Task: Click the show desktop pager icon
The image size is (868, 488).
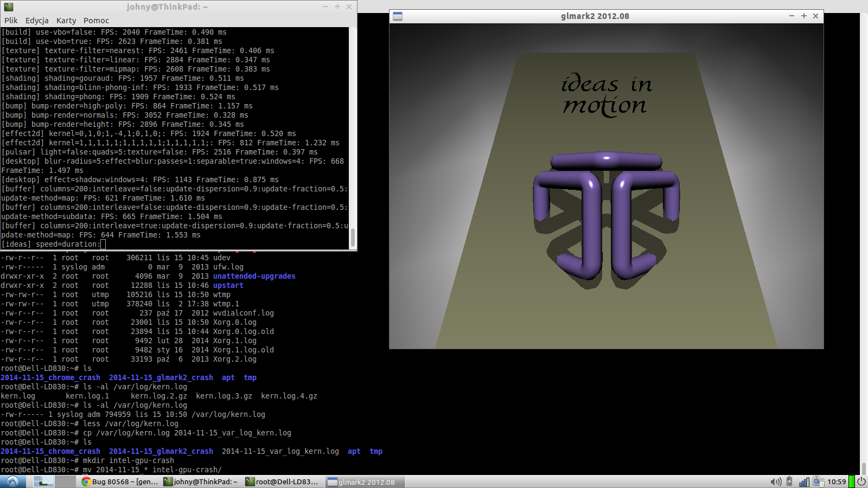Action: (x=43, y=481)
